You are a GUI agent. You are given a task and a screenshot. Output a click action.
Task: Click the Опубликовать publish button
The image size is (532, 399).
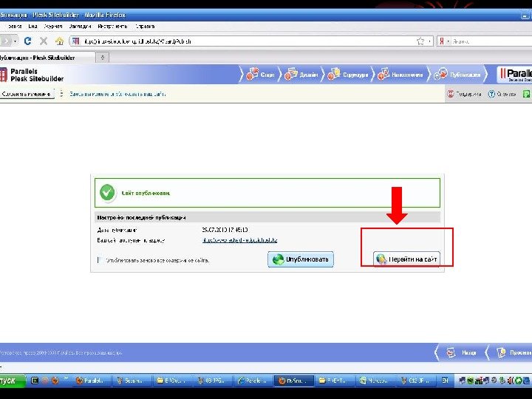click(x=301, y=259)
